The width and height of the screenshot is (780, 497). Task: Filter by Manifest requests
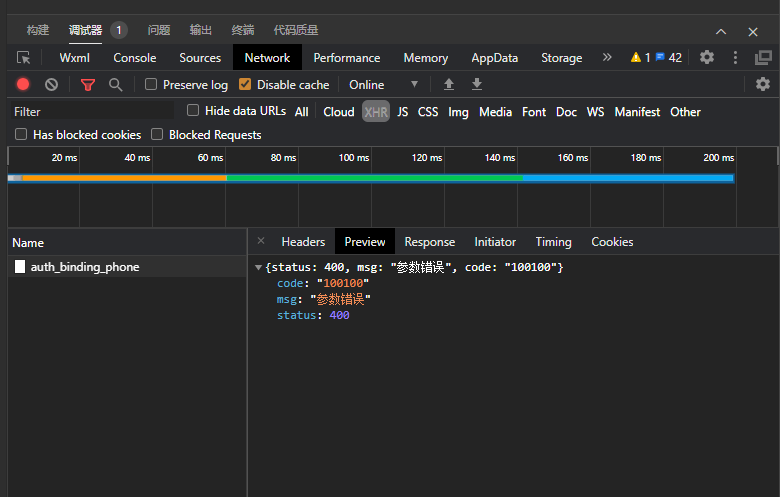click(x=637, y=112)
